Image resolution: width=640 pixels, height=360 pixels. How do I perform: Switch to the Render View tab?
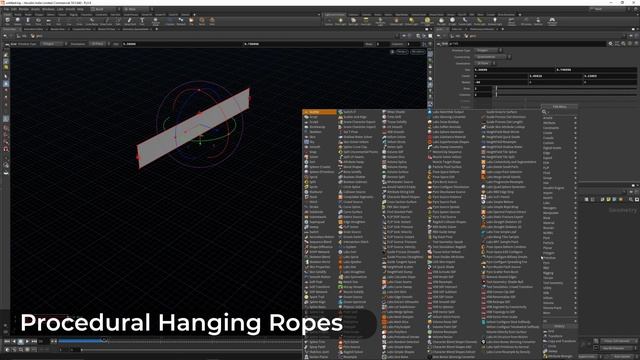click(x=57, y=29)
